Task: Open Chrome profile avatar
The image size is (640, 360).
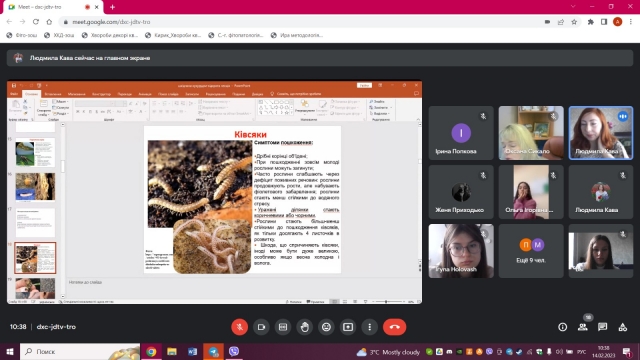Action: tap(618, 22)
